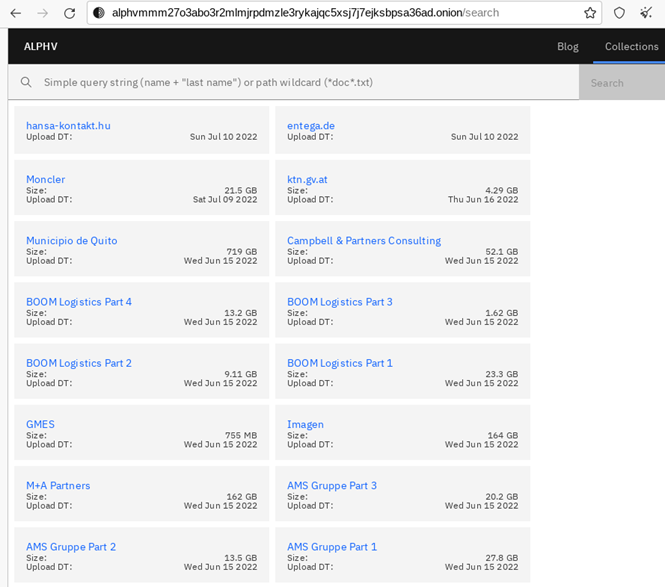This screenshot has height=587, width=665.
Task: Click the browser forward arrow
Action: click(x=42, y=13)
